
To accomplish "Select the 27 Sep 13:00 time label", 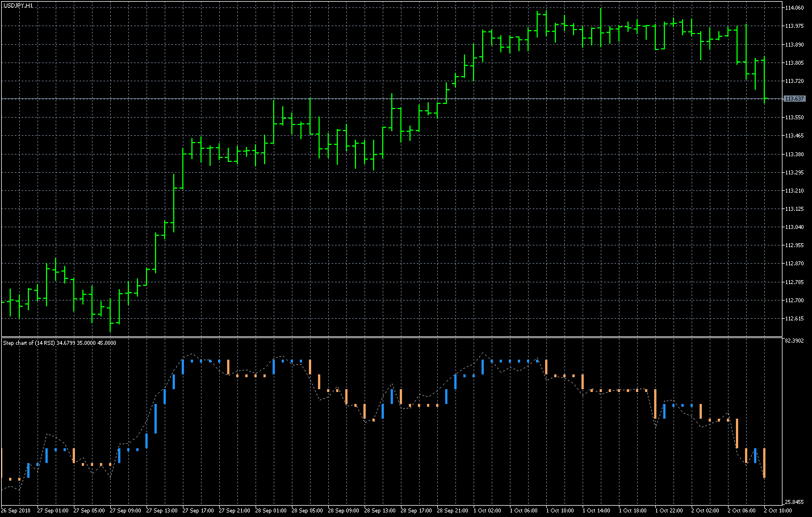I will (161, 511).
